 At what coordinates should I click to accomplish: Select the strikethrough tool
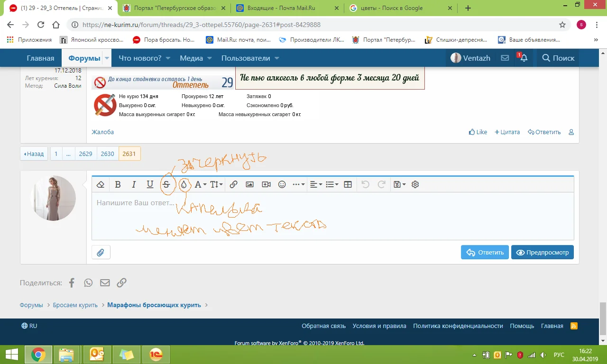click(x=166, y=184)
